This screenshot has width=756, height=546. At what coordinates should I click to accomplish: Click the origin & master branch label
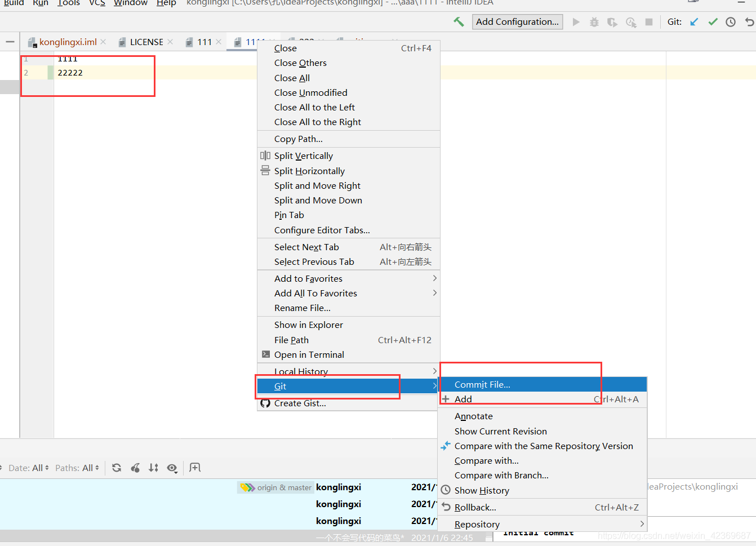pyautogui.click(x=276, y=487)
